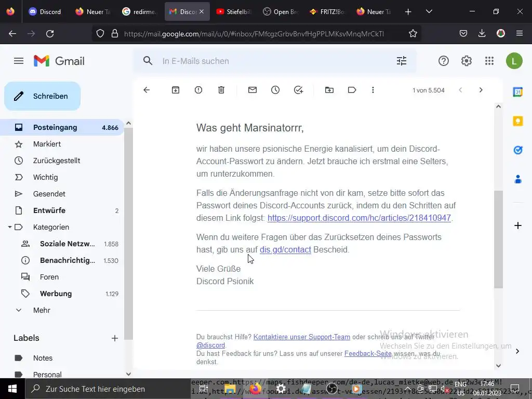Image resolution: width=532 pixels, height=399 pixels.
Task: Open Gmail main menu hamburger icon
Action: coord(19,61)
